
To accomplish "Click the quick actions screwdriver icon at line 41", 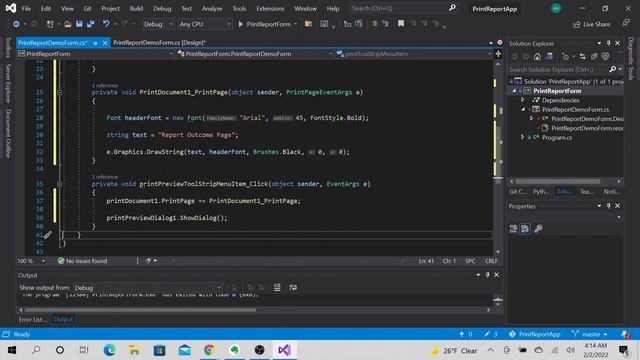I will click(x=48, y=235).
